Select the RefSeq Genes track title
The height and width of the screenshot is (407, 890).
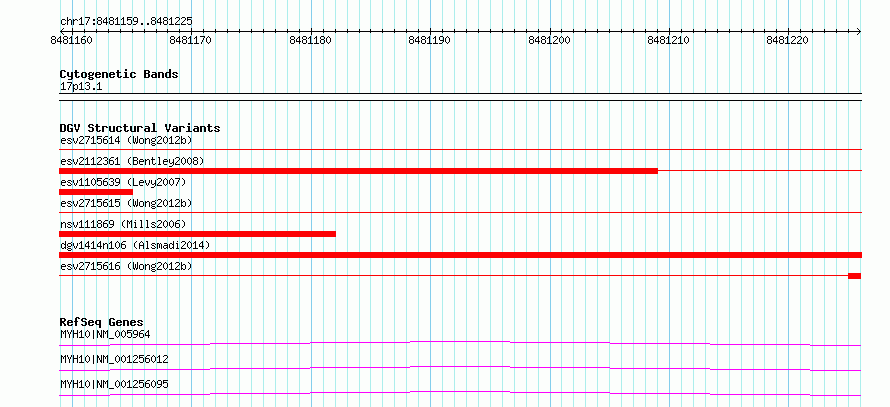point(102,322)
